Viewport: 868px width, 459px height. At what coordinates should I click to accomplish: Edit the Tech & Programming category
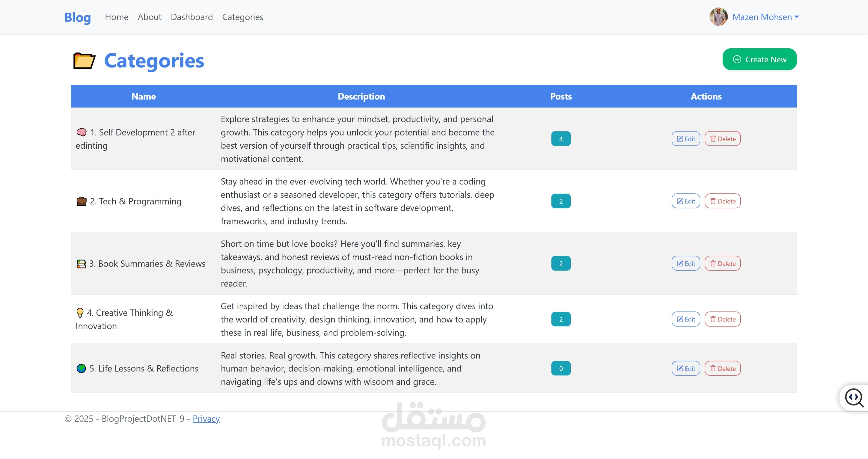(686, 201)
